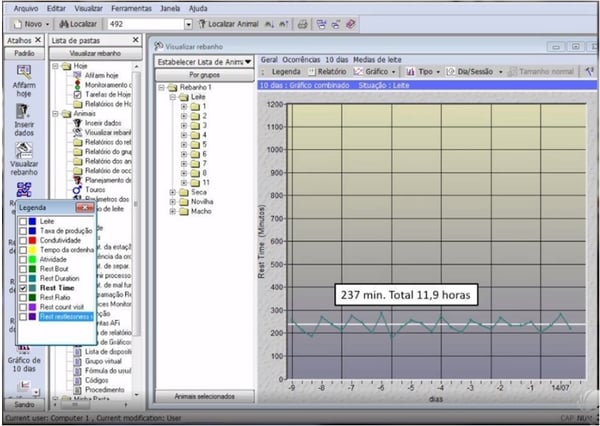Enable the Condutividade checkbox
The image size is (600, 426).
pyautogui.click(x=23, y=240)
